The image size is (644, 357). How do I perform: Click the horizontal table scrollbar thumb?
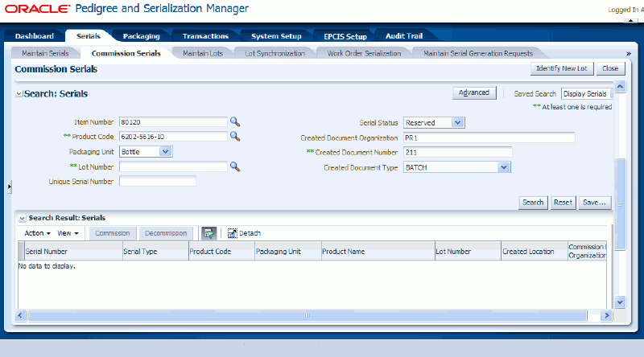click(x=307, y=315)
